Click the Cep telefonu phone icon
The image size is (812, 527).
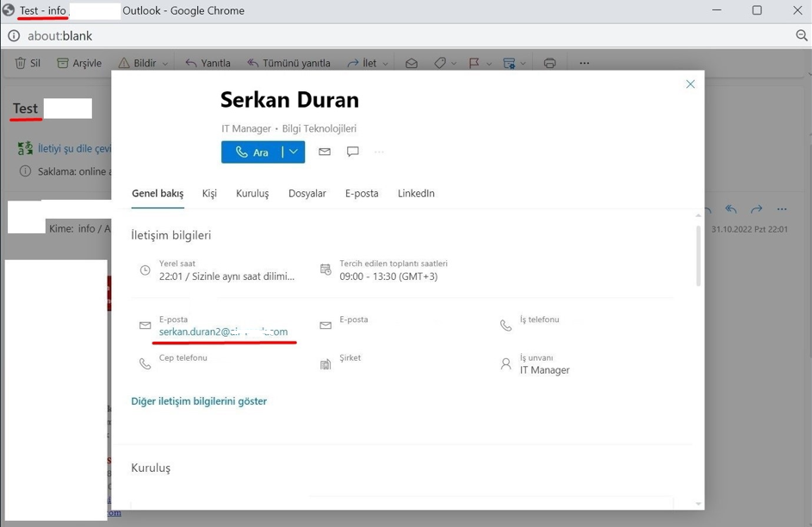click(145, 364)
